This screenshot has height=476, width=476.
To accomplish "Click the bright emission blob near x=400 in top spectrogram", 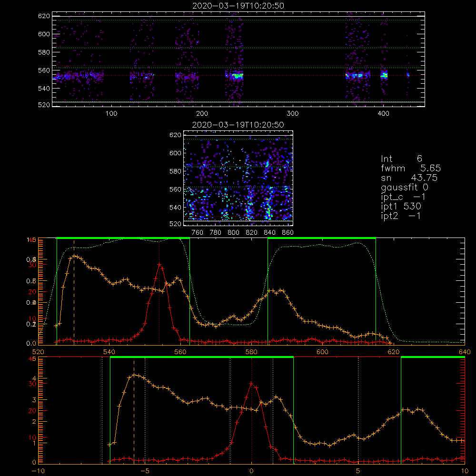I will point(384,75).
